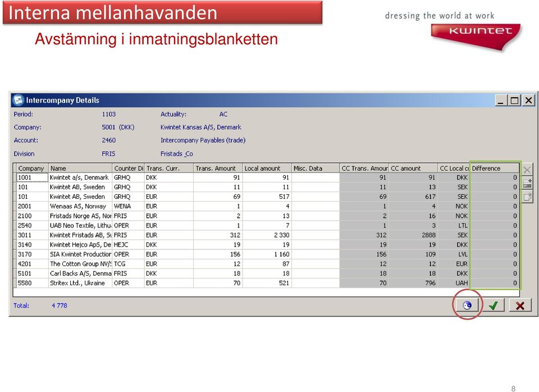Select company cell 3140
This screenshot has width=539, height=392.
(x=33, y=245)
